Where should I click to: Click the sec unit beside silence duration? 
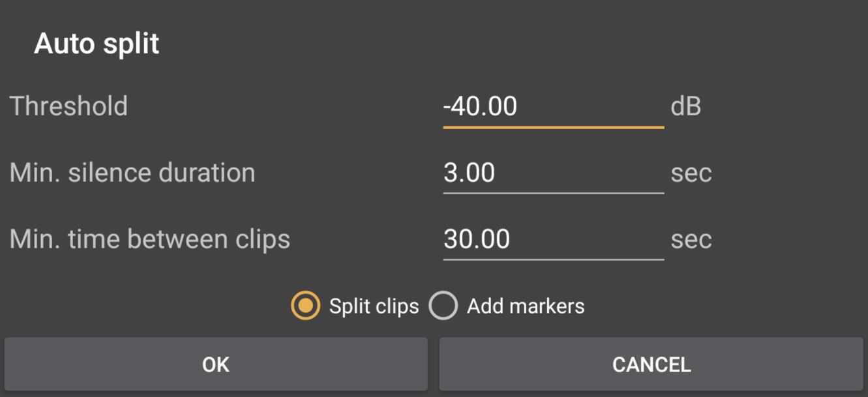click(691, 174)
